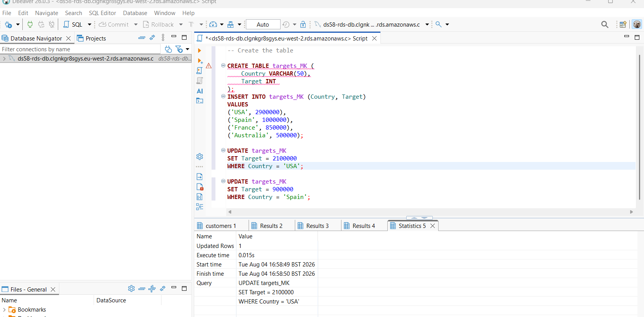Open the dashboard dropdown arrow
Image resolution: width=644 pixels, height=317 pixels.
click(x=222, y=24)
